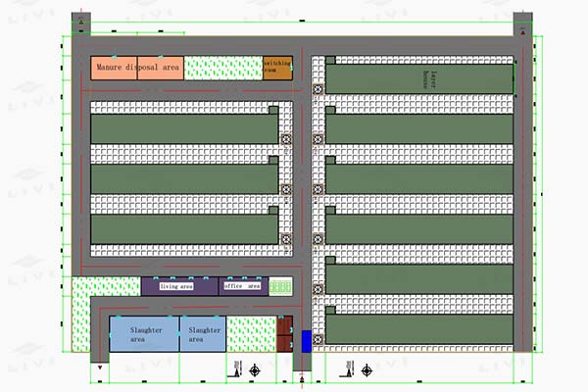Click the green dotted lawn beside Manure disposal area
This screenshot has width=588, height=392.
click(x=222, y=68)
